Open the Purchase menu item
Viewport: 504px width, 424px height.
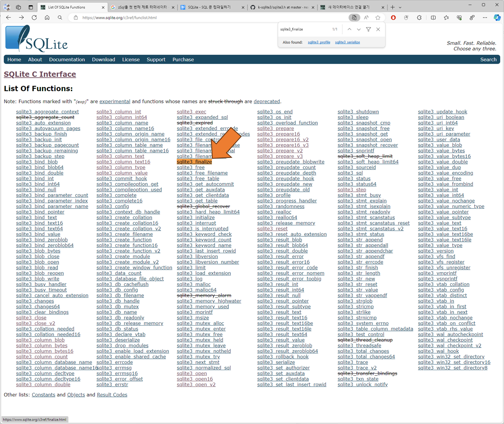183,60
